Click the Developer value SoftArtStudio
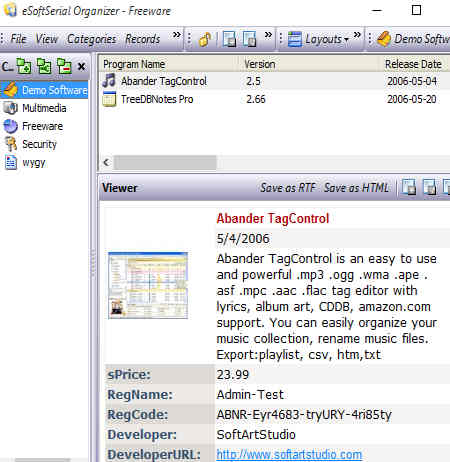 [x=256, y=435]
